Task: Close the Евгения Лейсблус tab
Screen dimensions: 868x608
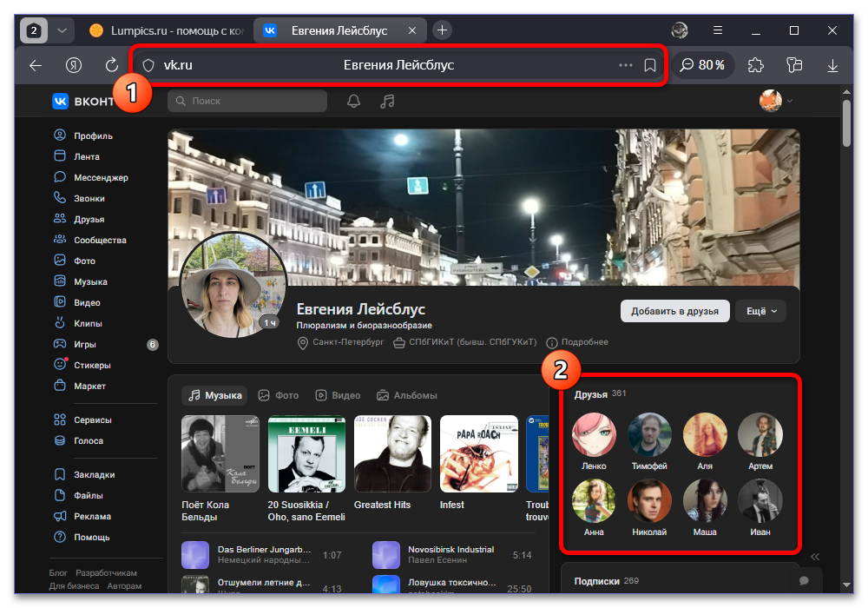Action: click(411, 30)
